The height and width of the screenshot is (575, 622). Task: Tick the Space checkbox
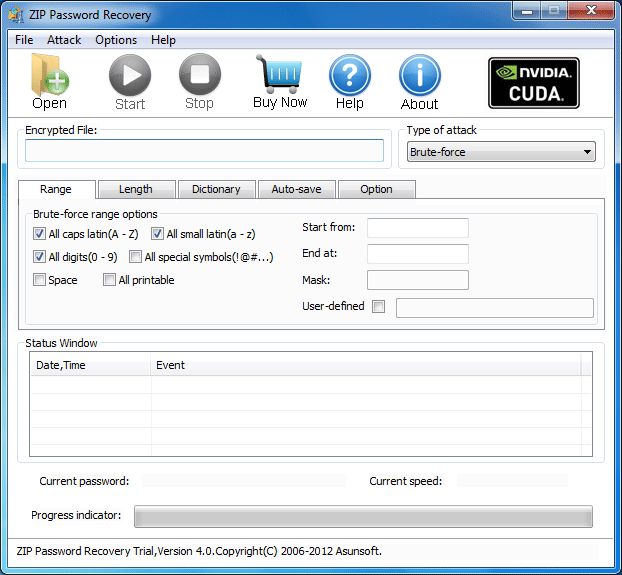[x=40, y=280]
